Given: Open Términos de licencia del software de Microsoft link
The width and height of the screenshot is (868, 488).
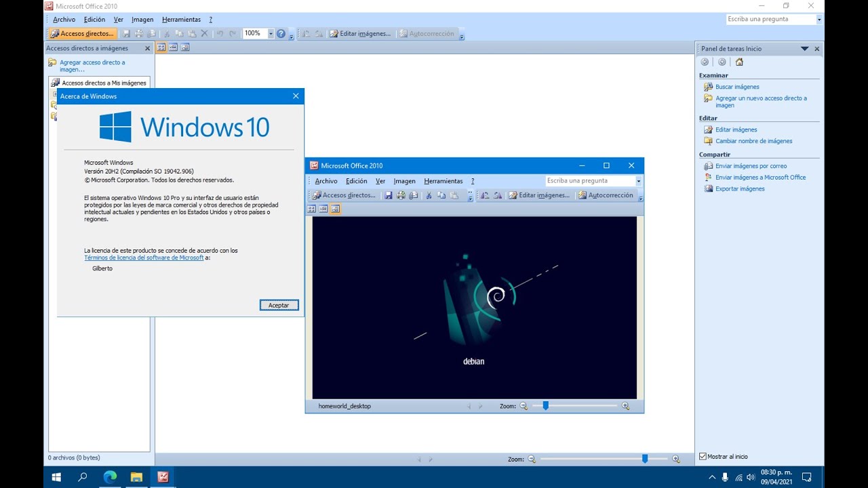Looking at the screenshot, I should pos(144,258).
